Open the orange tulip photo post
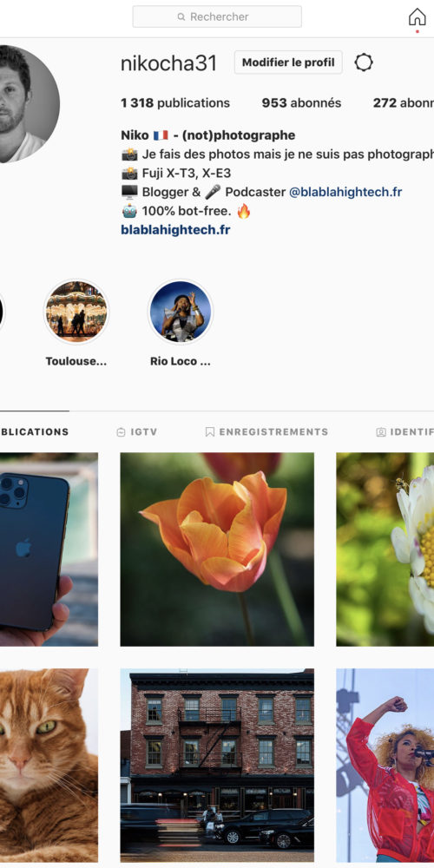 [x=217, y=549]
